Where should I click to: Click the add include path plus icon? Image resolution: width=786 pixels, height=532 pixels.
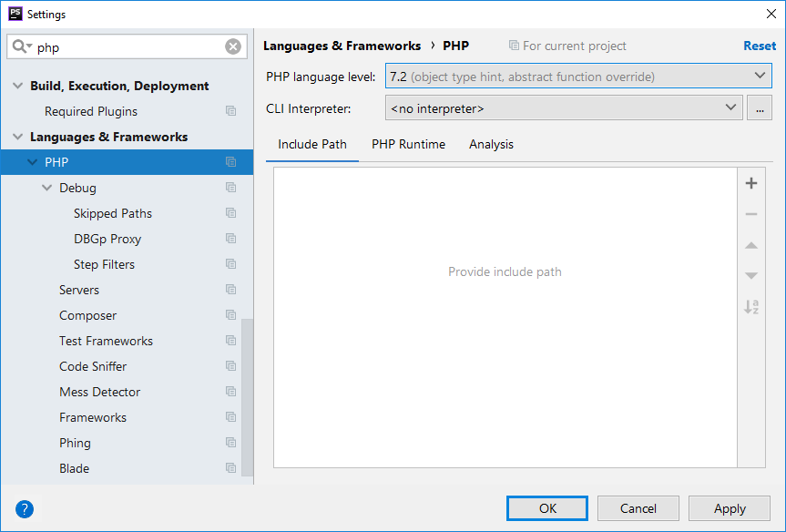tap(751, 183)
